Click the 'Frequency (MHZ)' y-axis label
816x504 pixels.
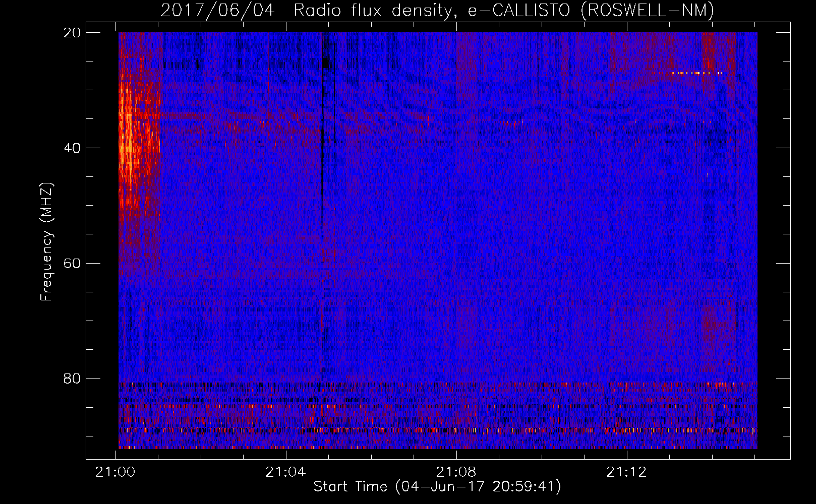(46, 242)
